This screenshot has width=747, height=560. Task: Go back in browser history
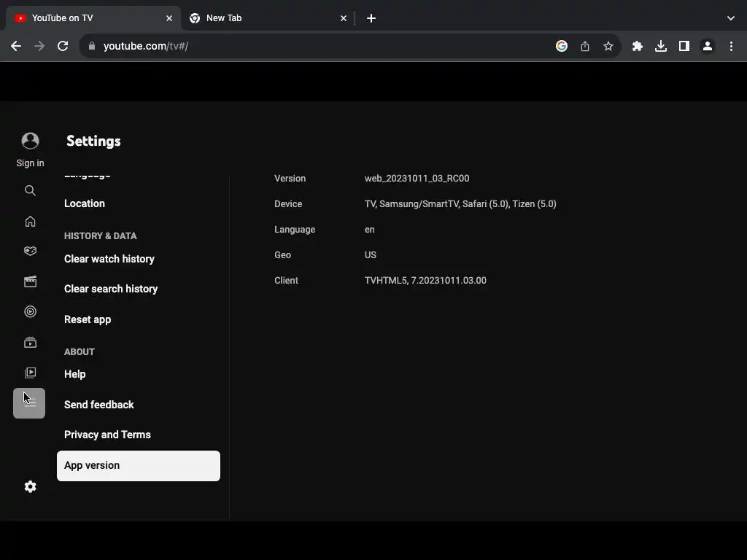click(16, 46)
